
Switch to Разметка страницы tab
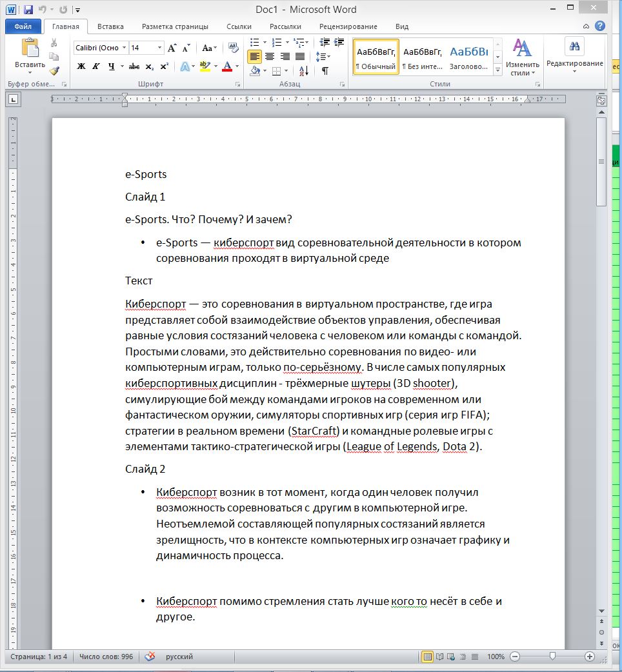point(175,26)
